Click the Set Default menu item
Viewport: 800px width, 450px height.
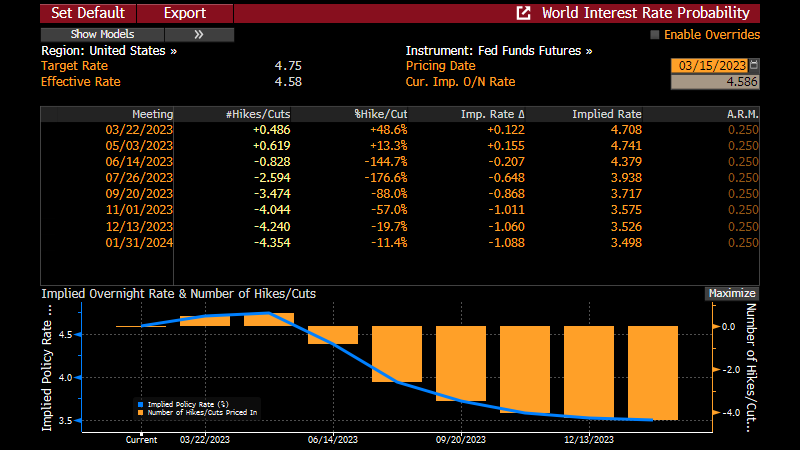click(x=88, y=13)
